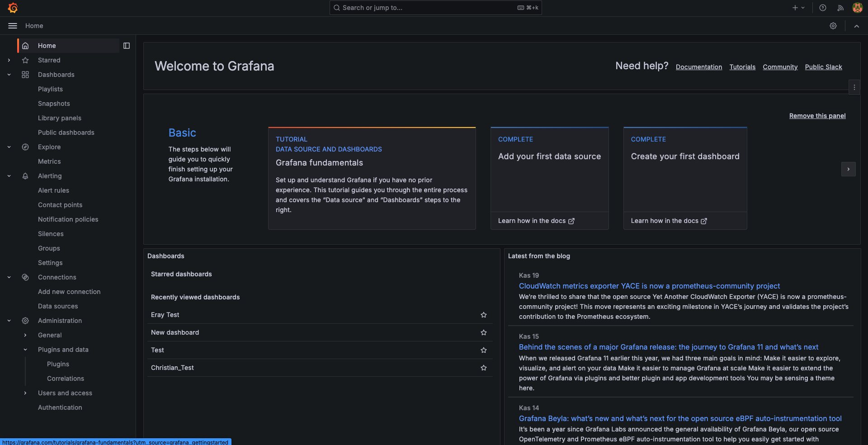The image size is (868, 445).
Task: Click Learn how for first data source
Action: click(x=536, y=221)
